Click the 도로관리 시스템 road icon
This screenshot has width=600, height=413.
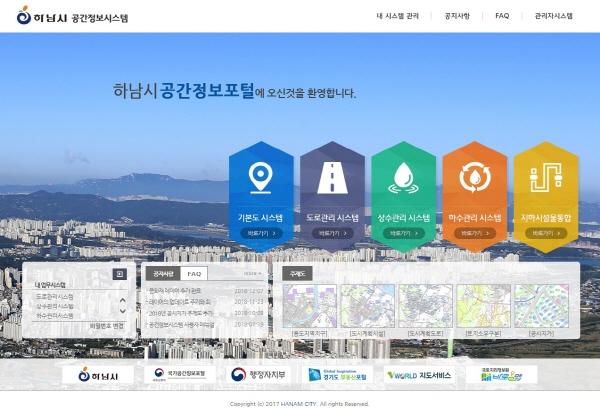coord(332,178)
